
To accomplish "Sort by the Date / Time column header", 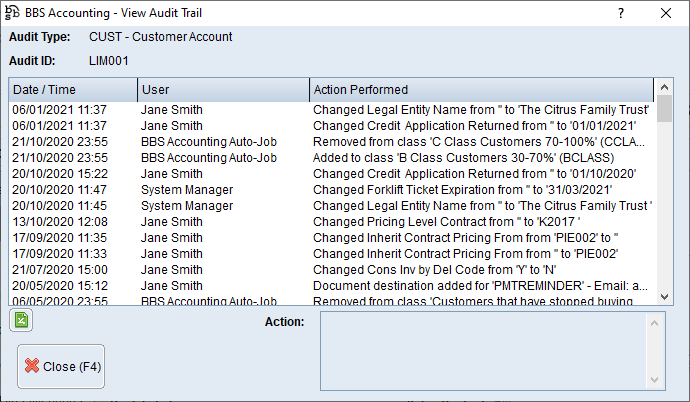I will (x=72, y=89).
